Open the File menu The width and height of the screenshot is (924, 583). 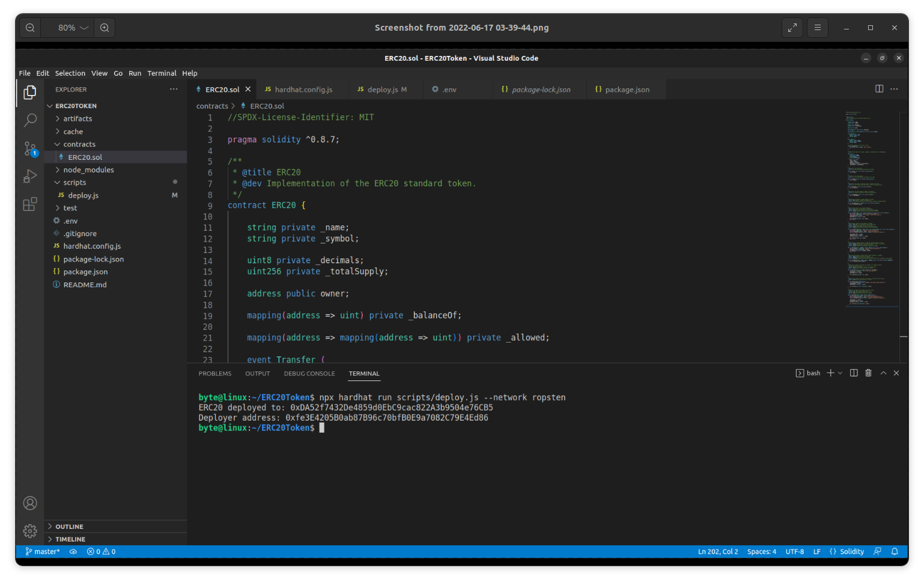click(x=25, y=73)
